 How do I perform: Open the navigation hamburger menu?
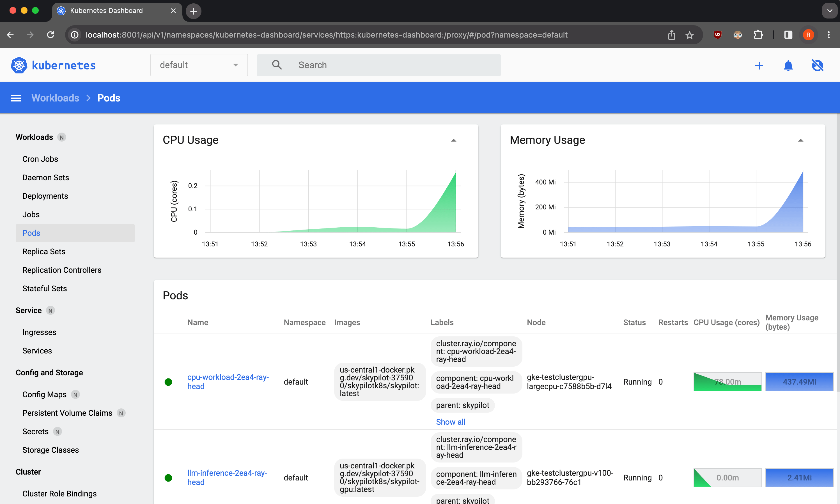pos(16,98)
